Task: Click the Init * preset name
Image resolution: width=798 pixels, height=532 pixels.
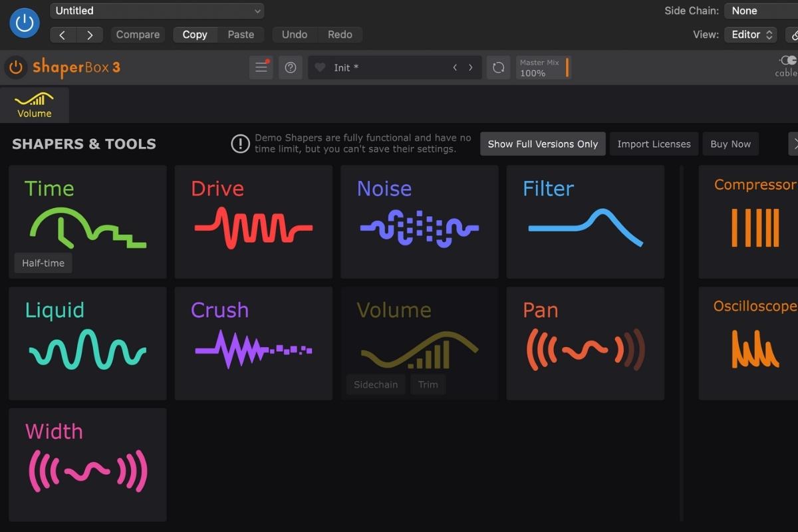Action: [x=346, y=68]
